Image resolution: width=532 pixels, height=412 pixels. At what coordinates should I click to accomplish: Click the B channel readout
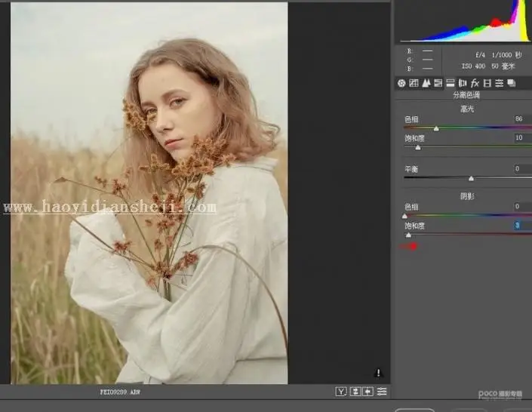420,69
